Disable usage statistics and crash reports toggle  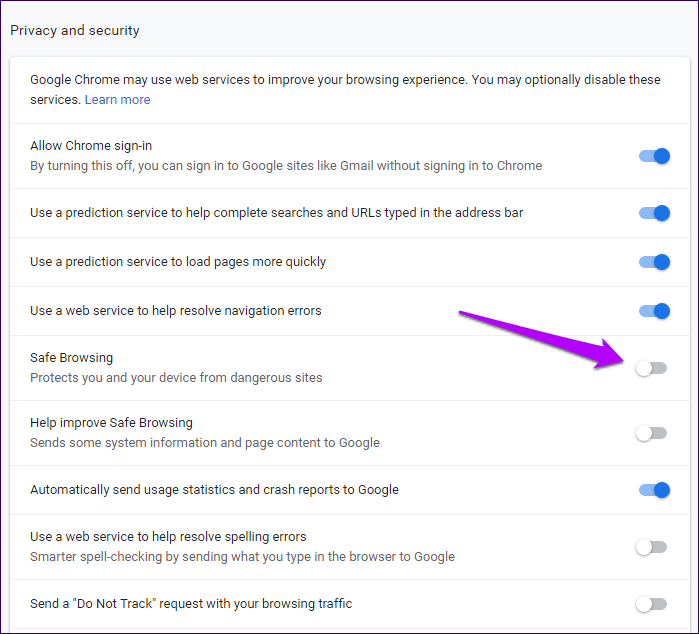coord(654,490)
